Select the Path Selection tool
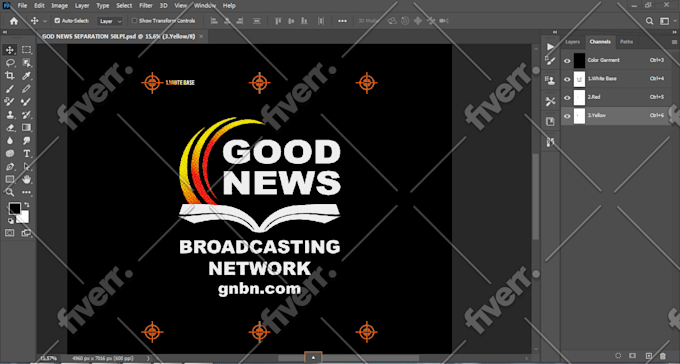This screenshot has width=680, height=364. coord(26,167)
